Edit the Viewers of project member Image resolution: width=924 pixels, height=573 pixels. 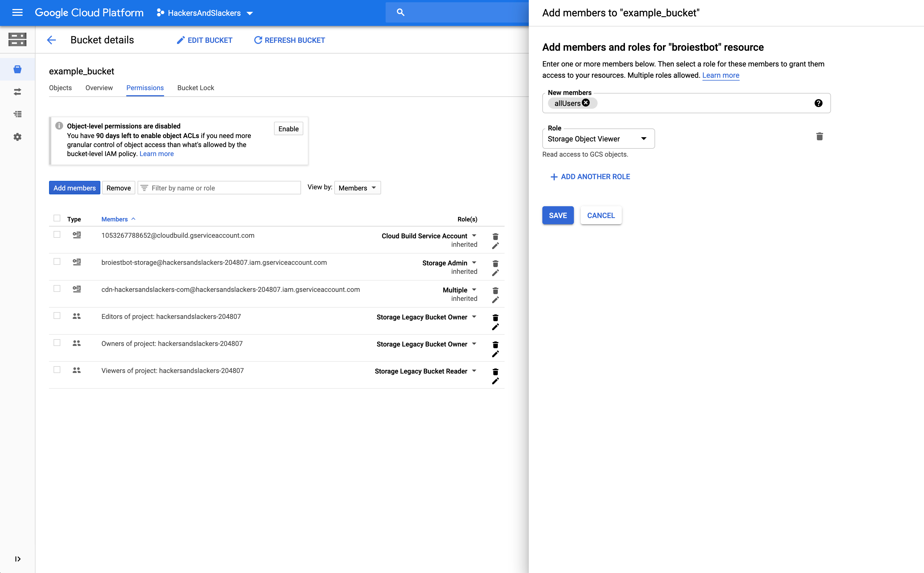coord(495,381)
